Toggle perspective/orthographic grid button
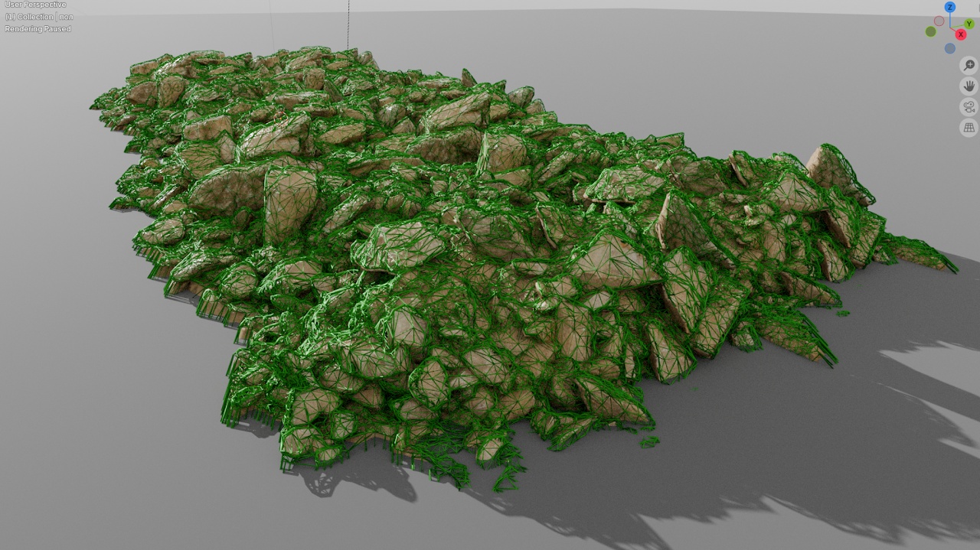This screenshot has height=550, width=980. [969, 128]
